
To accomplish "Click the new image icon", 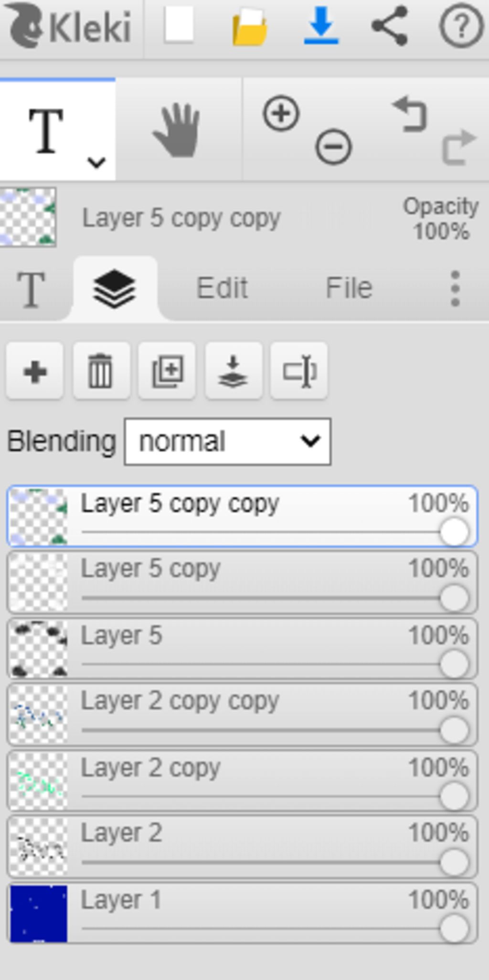I will point(179,25).
